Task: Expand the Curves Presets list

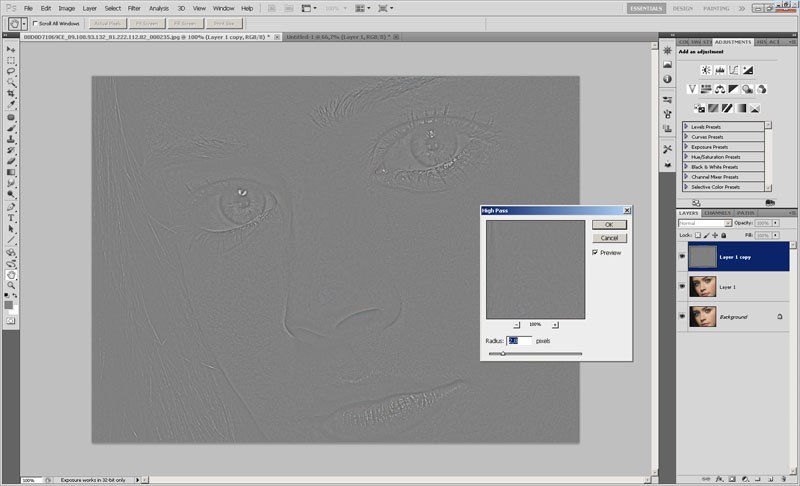Action: pyautogui.click(x=687, y=137)
